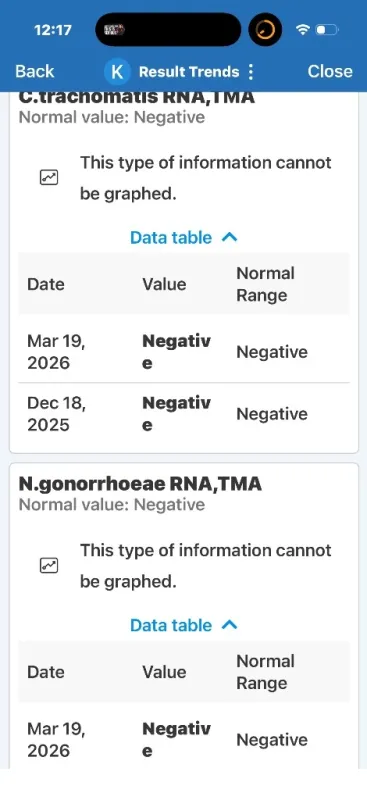
Task: Tap the orange circular status icon
Action: click(265, 30)
